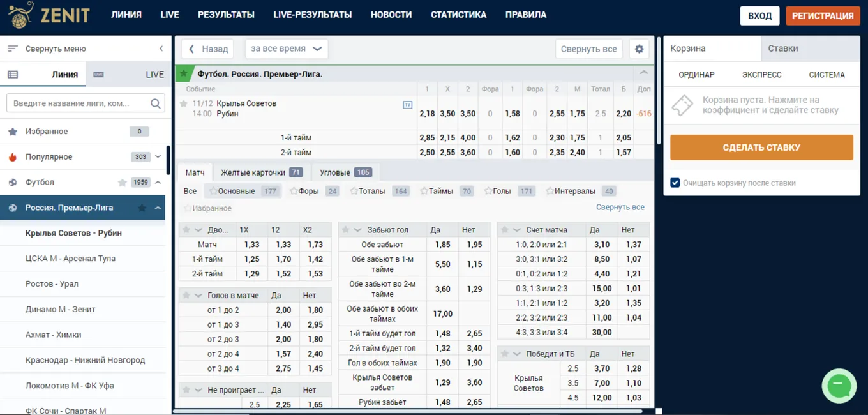The height and width of the screenshot is (415, 868).
Task: Click the Сделать ставку button
Action: point(761,147)
